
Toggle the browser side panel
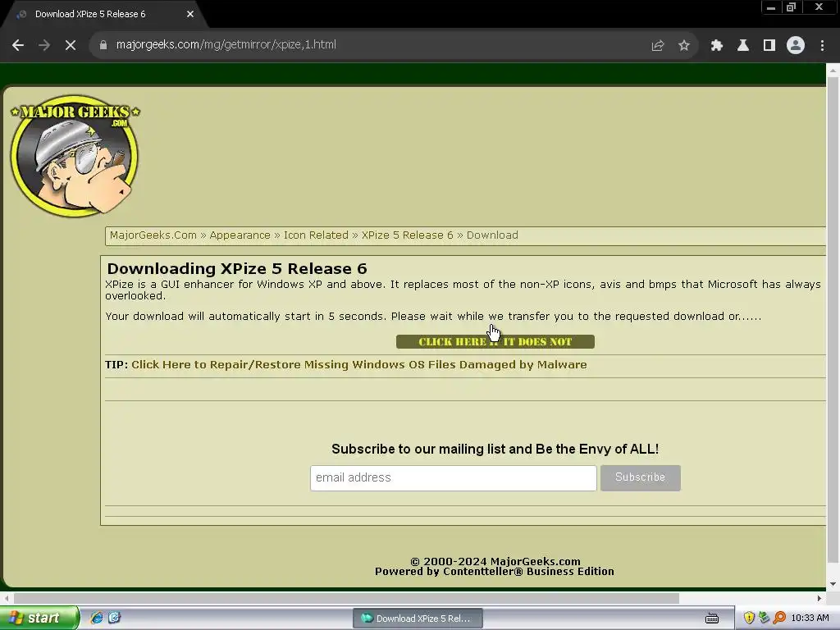(769, 46)
